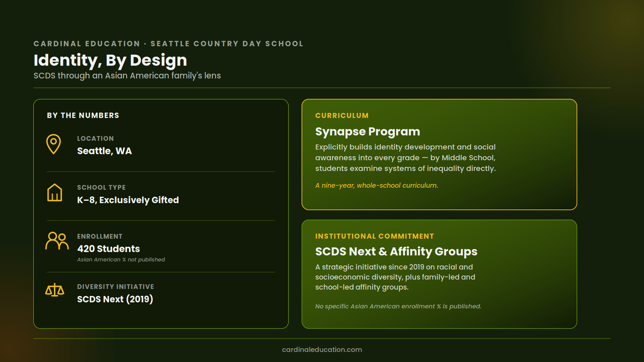Click the strategic initiative description paragraph

click(395, 277)
